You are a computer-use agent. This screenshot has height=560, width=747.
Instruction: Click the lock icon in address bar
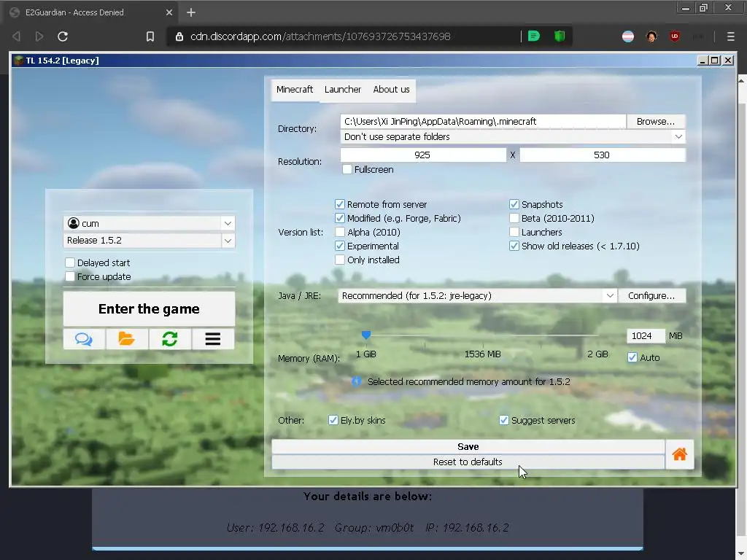(179, 36)
